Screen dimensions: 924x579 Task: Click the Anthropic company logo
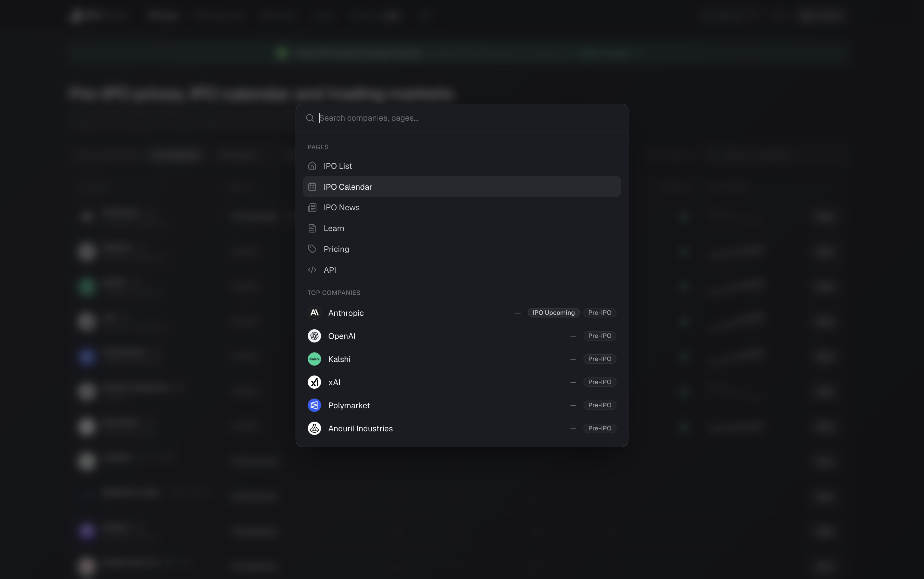pos(314,313)
